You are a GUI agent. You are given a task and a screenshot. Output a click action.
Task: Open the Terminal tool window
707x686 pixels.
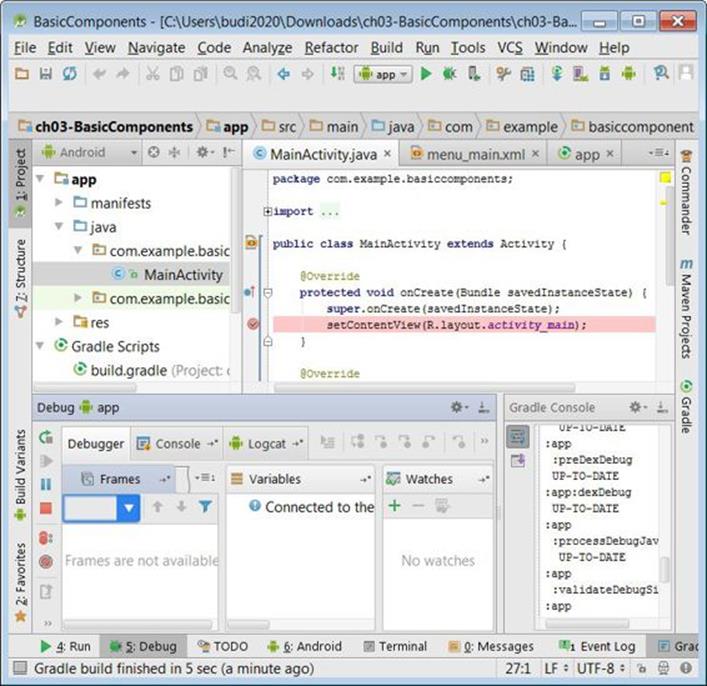click(x=395, y=646)
